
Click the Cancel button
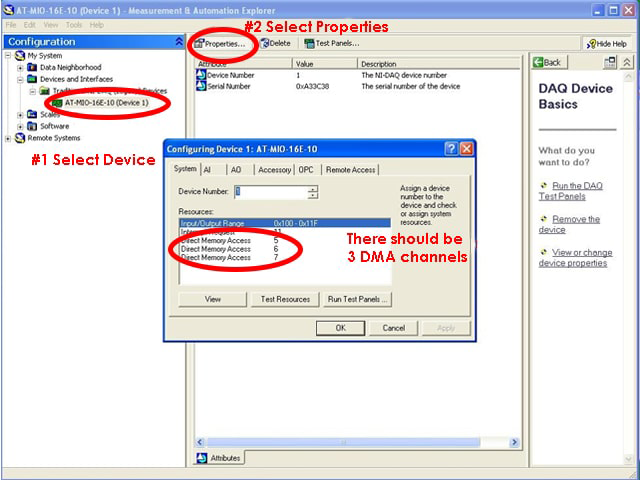pyautogui.click(x=393, y=328)
